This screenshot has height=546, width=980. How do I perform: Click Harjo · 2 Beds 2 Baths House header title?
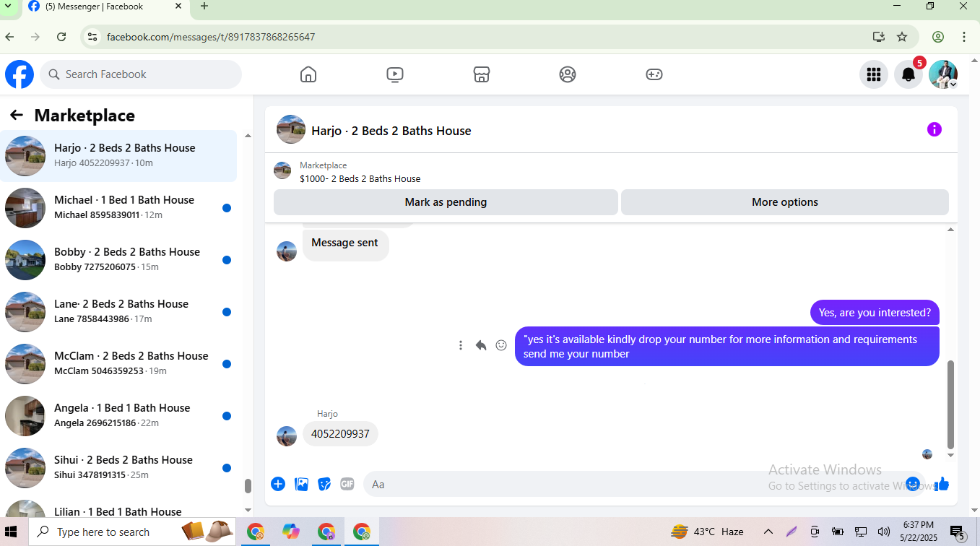[x=391, y=131]
